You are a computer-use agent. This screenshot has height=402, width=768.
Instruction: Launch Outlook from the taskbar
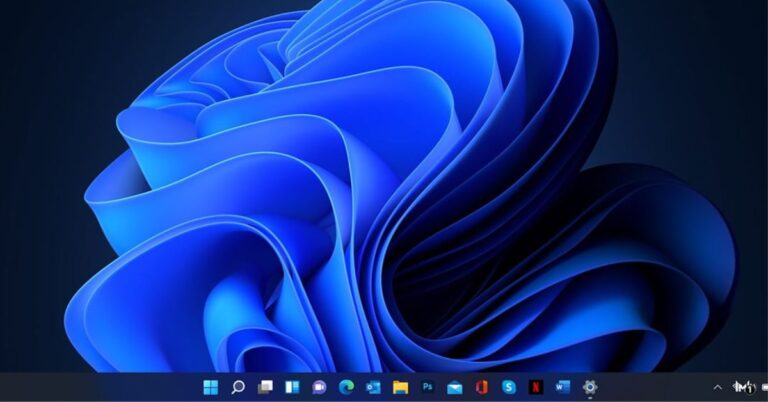pyautogui.click(x=373, y=387)
